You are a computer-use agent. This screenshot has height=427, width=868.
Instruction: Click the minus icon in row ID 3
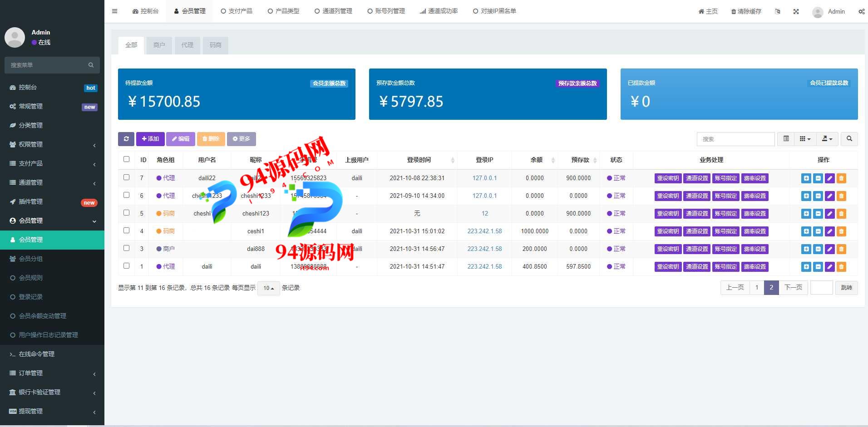tap(818, 249)
